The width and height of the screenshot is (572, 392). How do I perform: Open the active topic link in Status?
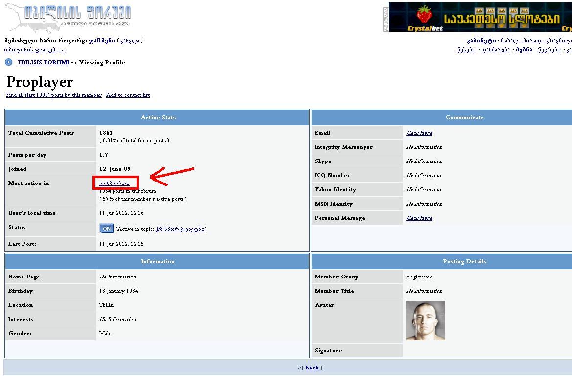(x=180, y=229)
